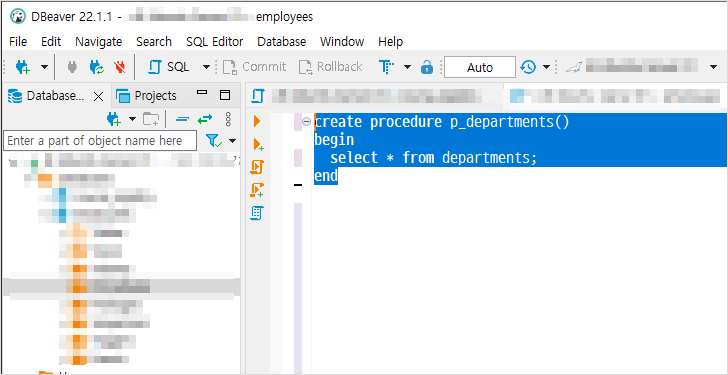Open the active connection selector dropdown
Screen dimensions: 728x375
coord(714,67)
